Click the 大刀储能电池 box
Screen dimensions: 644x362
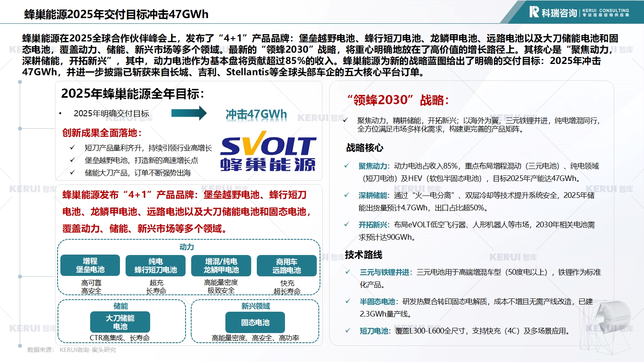click(x=120, y=322)
